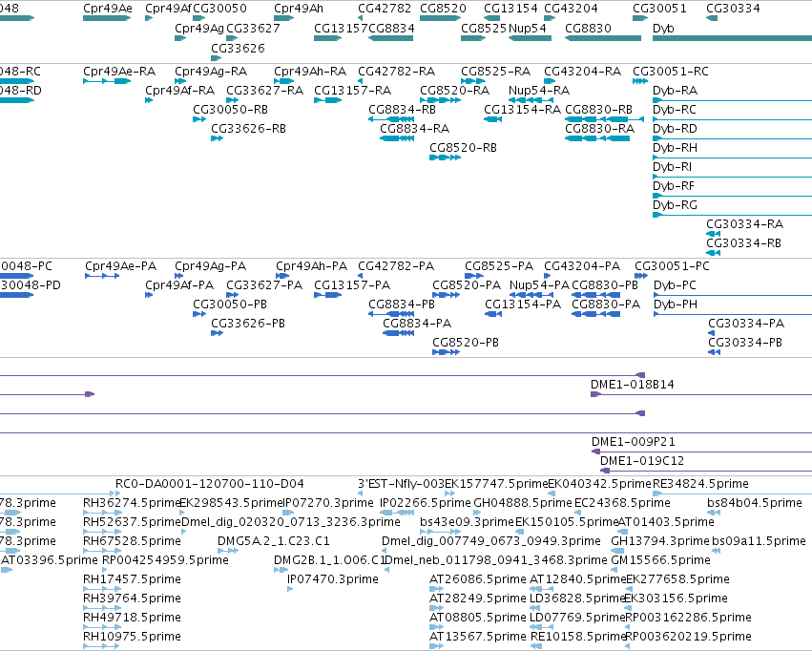Select EST RE34824.5prime

pos(732,493)
